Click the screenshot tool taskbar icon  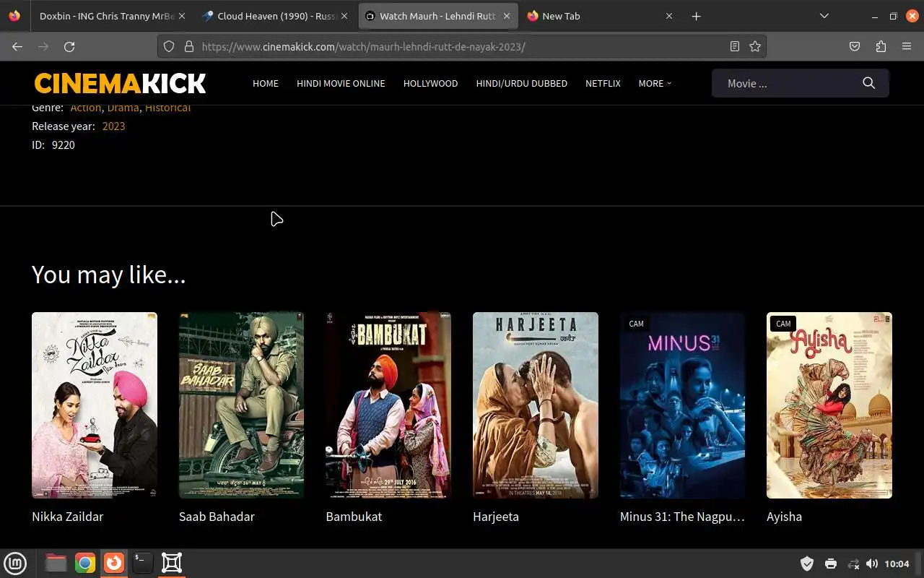[172, 563]
